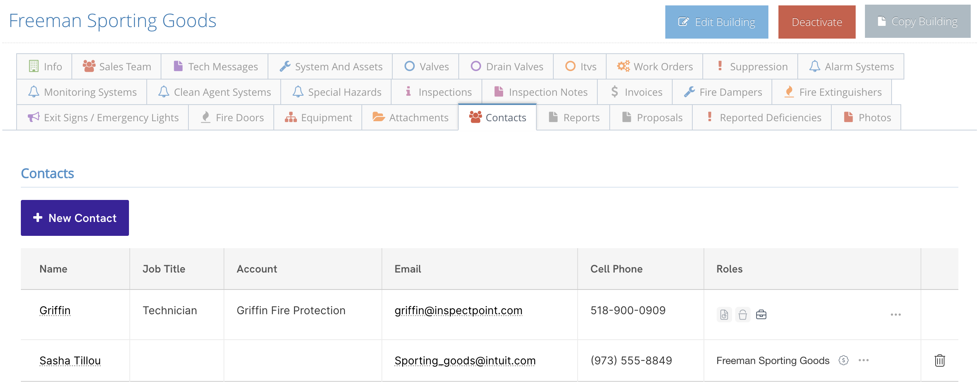Click Sasha Tillou's dollar billing role icon
The height and width of the screenshot is (386, 980).
844,361
